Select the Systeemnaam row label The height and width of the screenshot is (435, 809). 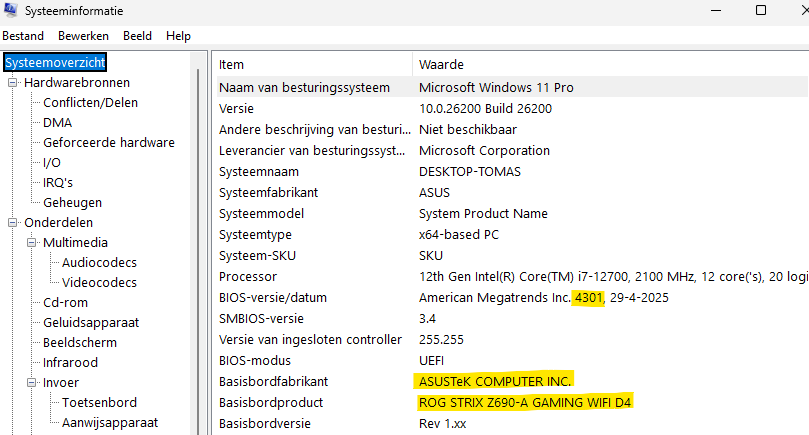tap(258, 172)
